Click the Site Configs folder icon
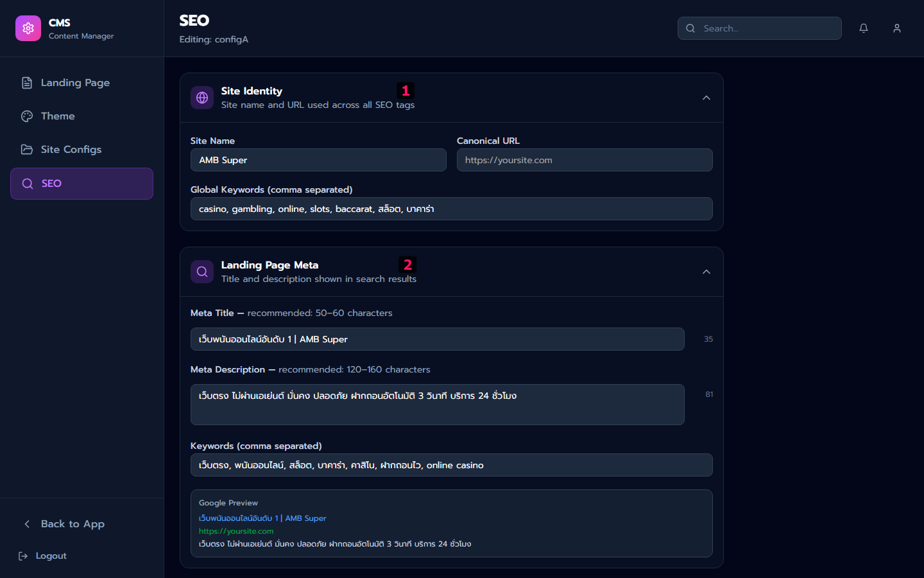 click(26, 149)
